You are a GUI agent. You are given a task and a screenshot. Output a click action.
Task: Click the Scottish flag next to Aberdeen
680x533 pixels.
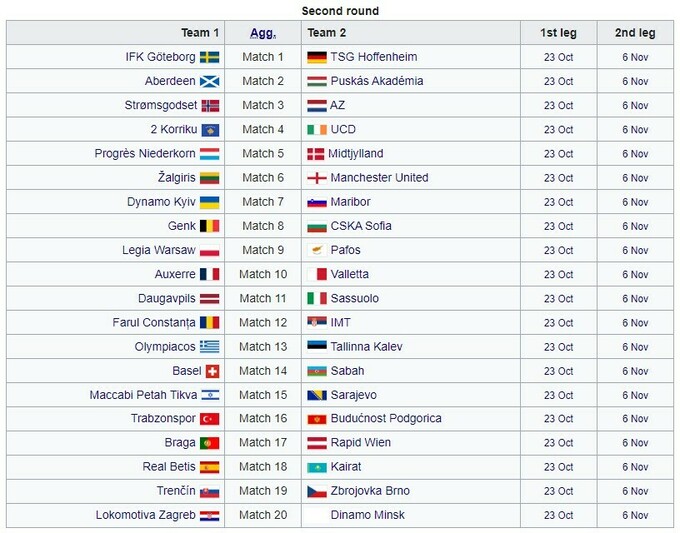click(x=210, y=81)
